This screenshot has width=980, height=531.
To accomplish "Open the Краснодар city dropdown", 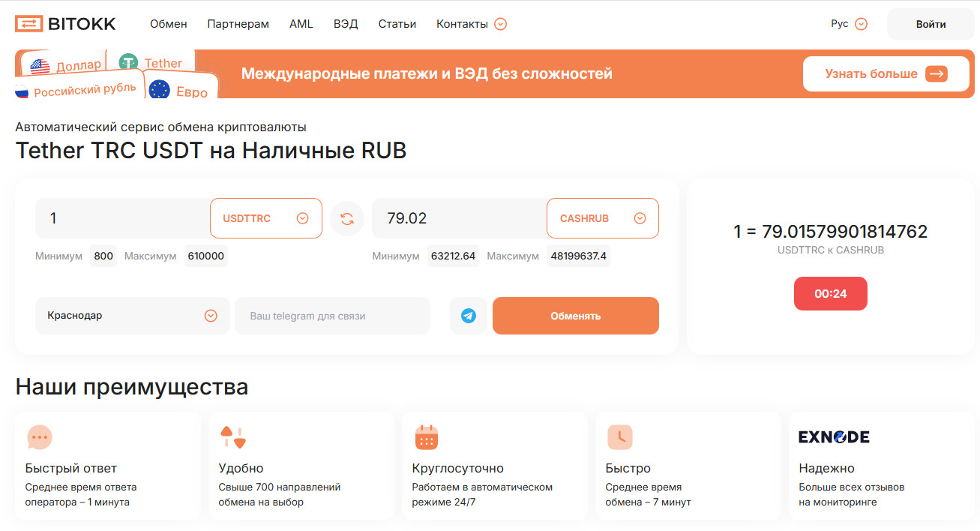I will tap(133, 316).
